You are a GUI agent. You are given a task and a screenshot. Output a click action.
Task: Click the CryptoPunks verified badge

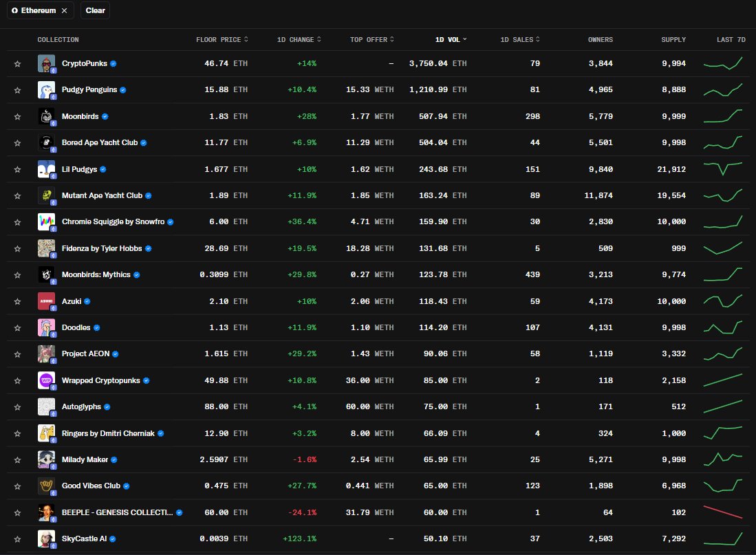[114, 64]
